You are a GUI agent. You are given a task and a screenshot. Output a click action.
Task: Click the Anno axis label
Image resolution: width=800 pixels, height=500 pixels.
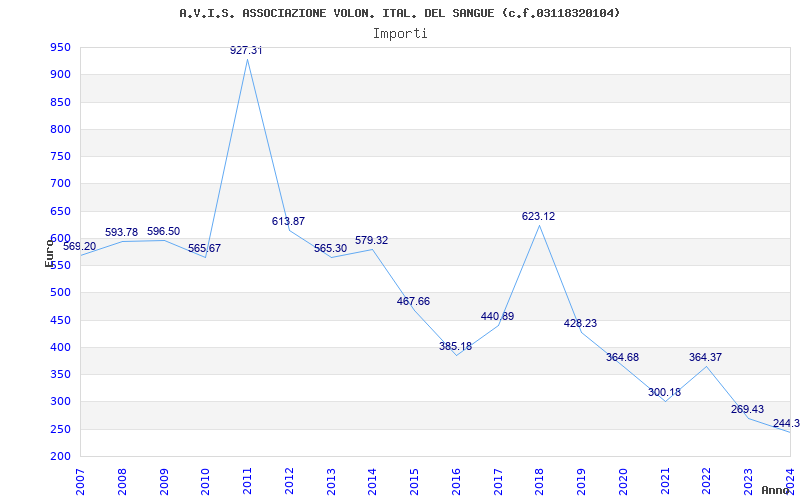click(774, 490)
